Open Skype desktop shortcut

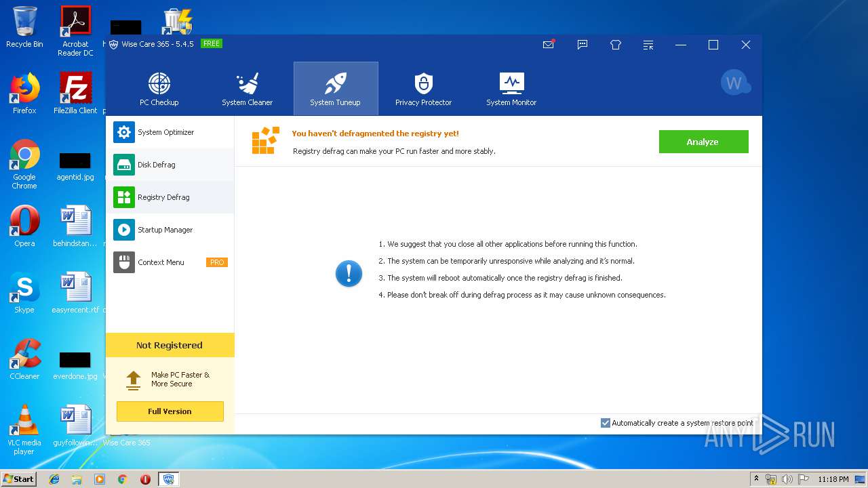point(24,292)
